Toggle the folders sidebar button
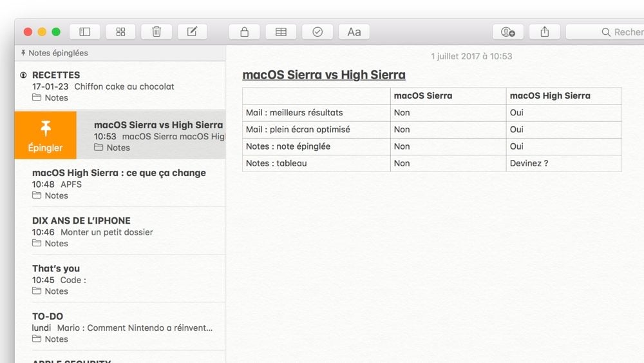Viewport: 644px width, 363px height. click(84, 32)
